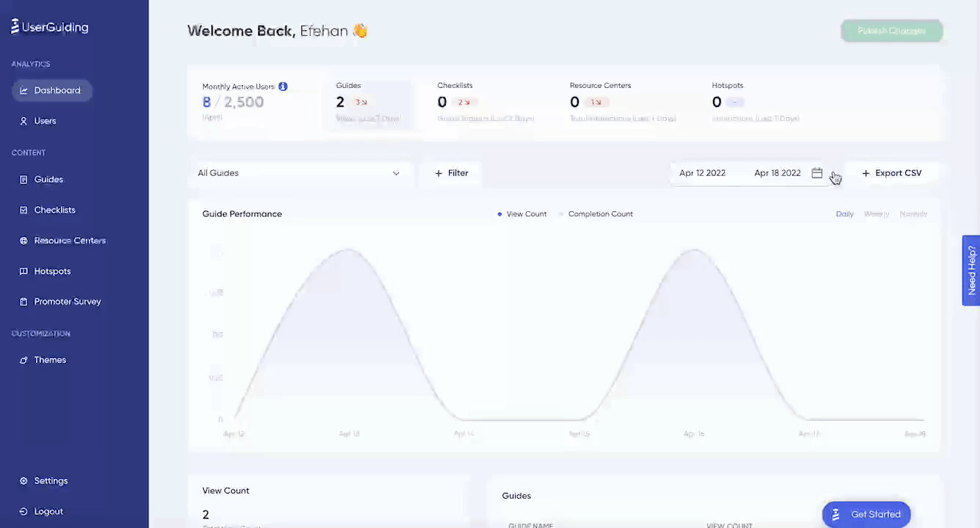Click Publish Changes button
This screenshot has width=980, height=528.
tap(891, 31)
